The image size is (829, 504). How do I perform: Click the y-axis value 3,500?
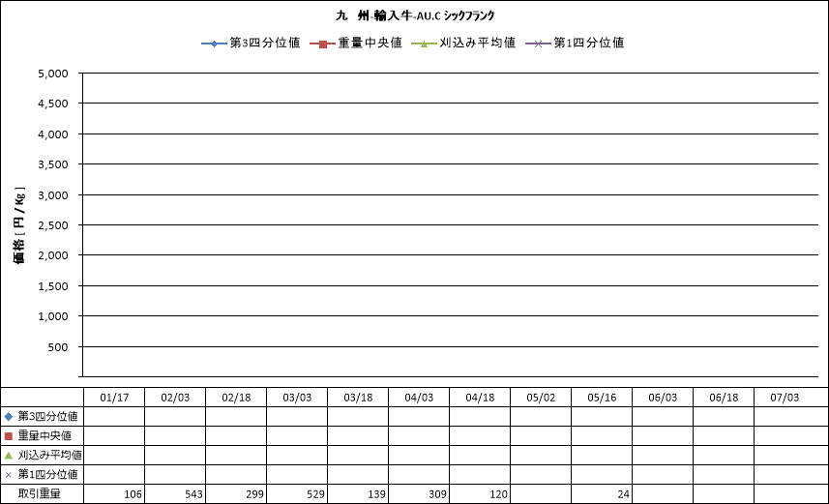click(x=53, y=164)
